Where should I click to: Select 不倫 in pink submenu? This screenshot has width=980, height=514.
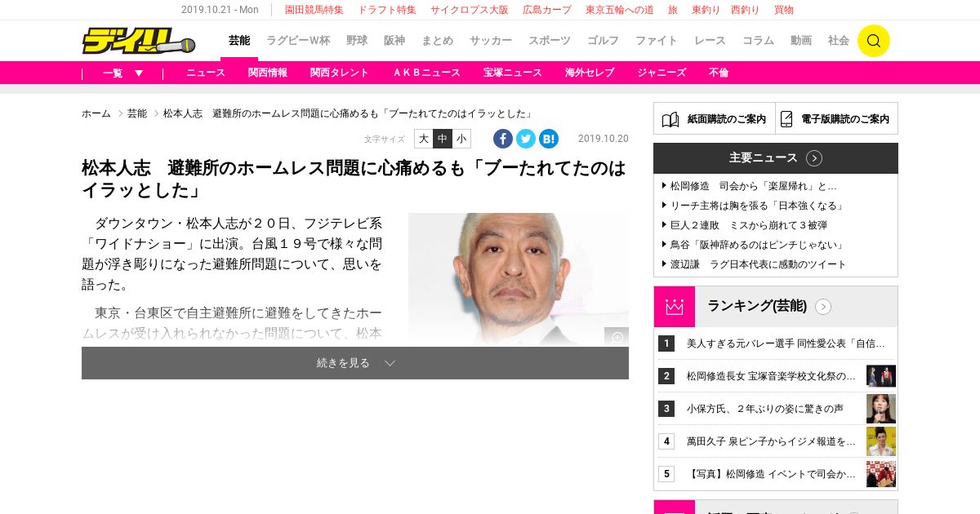(x=719, y=73)
